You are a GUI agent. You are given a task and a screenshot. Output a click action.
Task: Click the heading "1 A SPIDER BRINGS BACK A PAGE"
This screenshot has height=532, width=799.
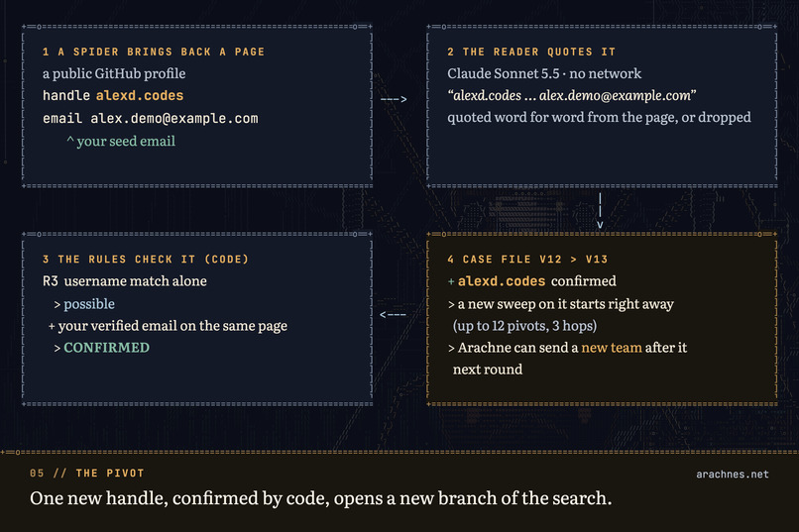click(154, 52)
